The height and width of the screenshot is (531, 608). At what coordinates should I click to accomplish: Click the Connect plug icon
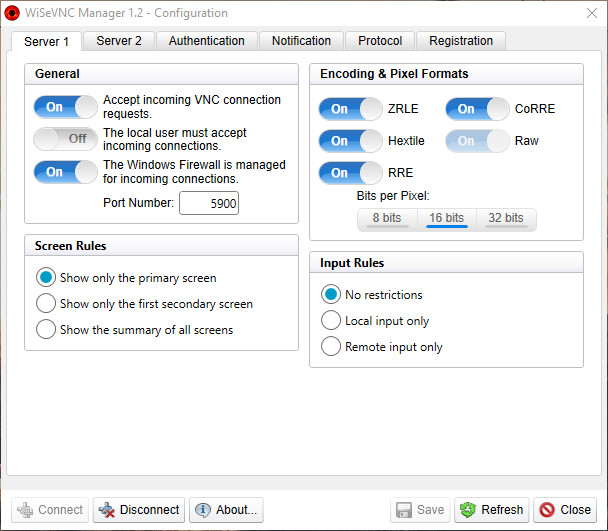click(26, 510)
